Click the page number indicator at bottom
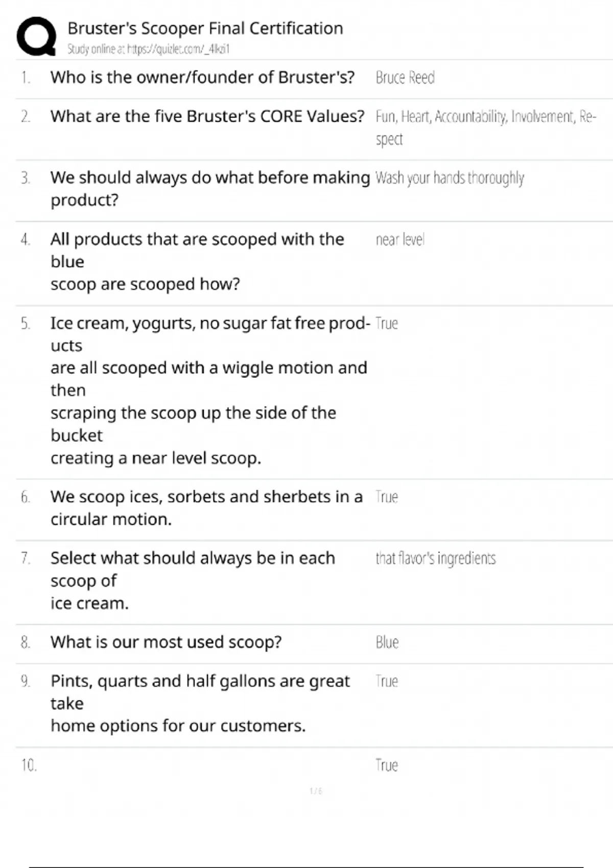Image resolution: width=613 pixels, height=868 pixels. point(316,791)
